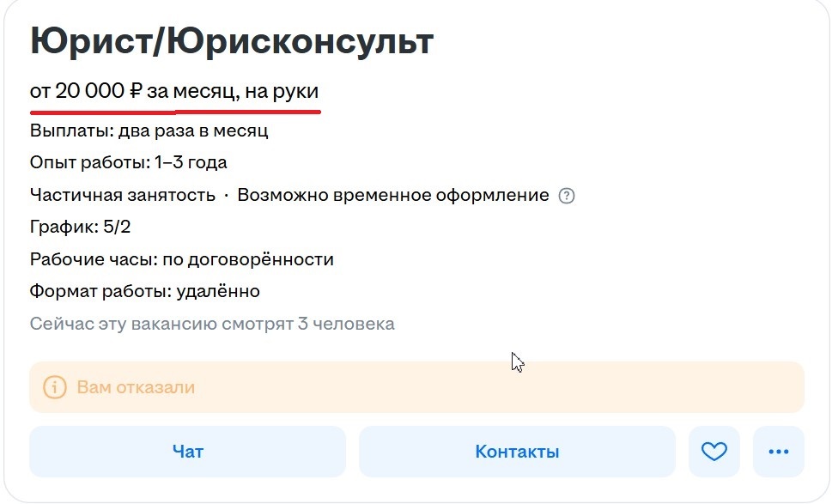Add vacancy to favorites with heart icon

tap(714, 452)
